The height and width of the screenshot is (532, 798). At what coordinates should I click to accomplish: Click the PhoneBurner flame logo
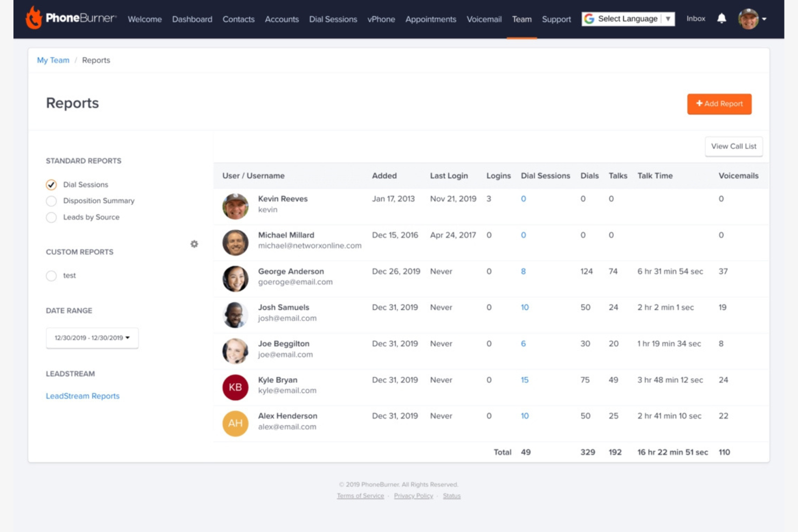(35, 19)
